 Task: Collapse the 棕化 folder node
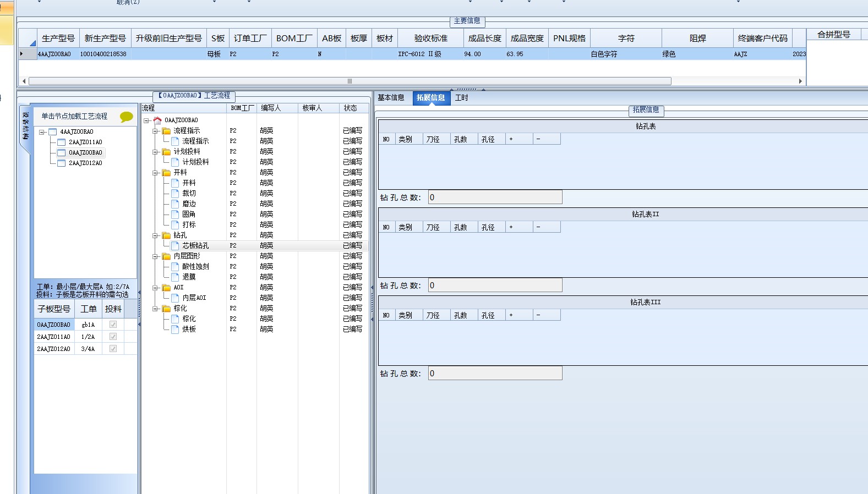click(x=155, y=309)
